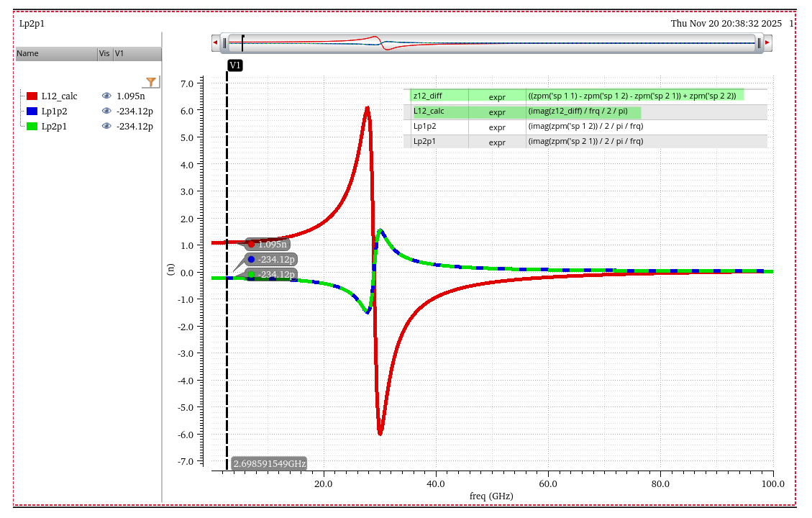Click the red marker bubble showing 1.095n

pyautogui.click(x=268, y=244)
